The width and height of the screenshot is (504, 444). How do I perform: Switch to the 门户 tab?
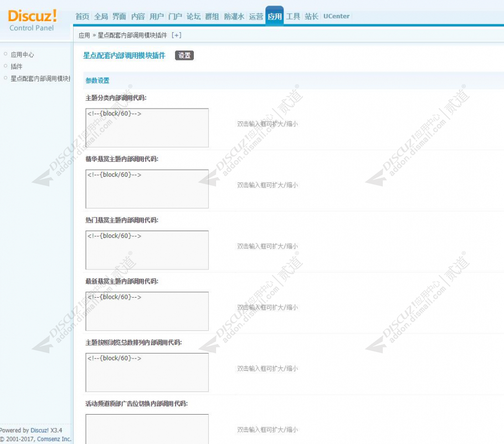pos(175,17)
